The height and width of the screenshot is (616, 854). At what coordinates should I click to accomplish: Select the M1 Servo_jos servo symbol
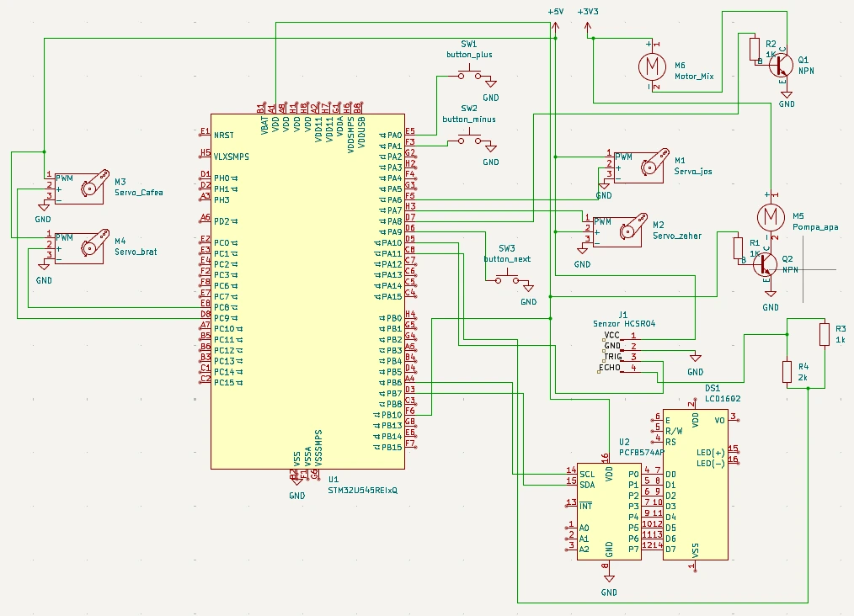tap(639, 166)
